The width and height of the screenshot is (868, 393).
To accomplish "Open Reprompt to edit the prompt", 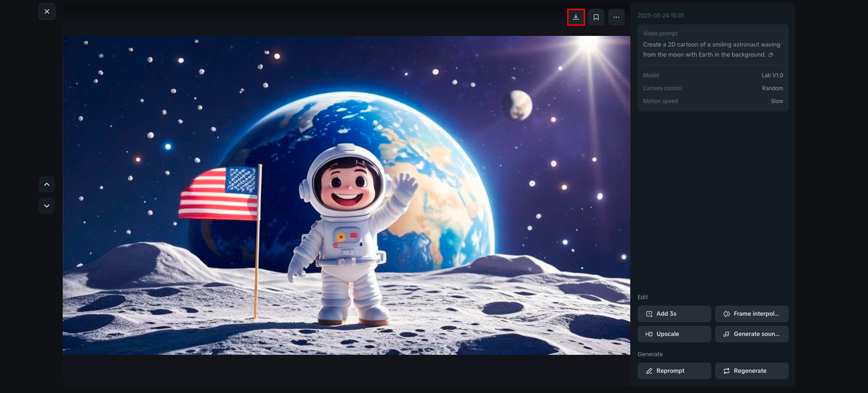I will pos(674,371).
